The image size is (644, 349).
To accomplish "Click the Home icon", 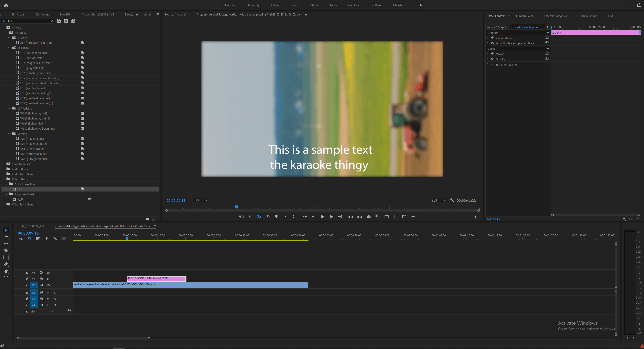I will 6,5.
